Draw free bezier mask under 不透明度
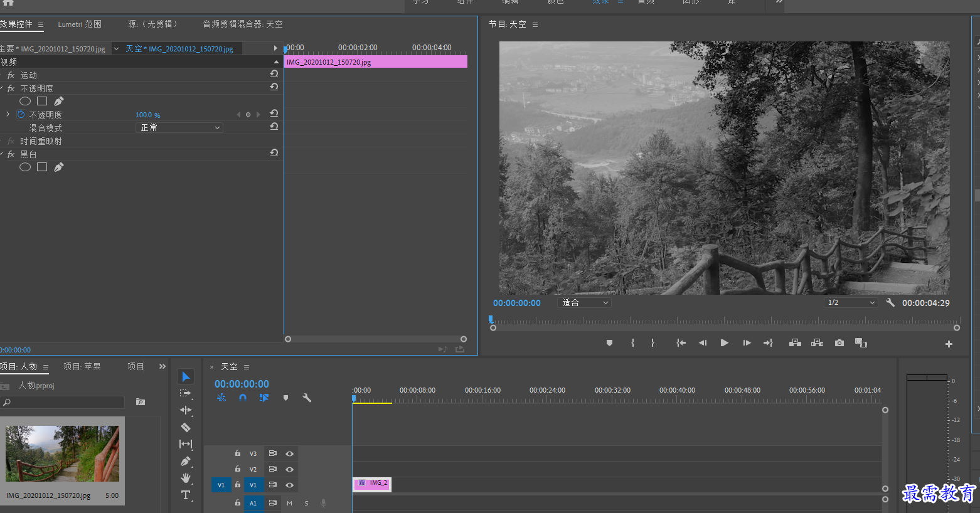Screen dimensions: 980x513 tap(58, 101)
